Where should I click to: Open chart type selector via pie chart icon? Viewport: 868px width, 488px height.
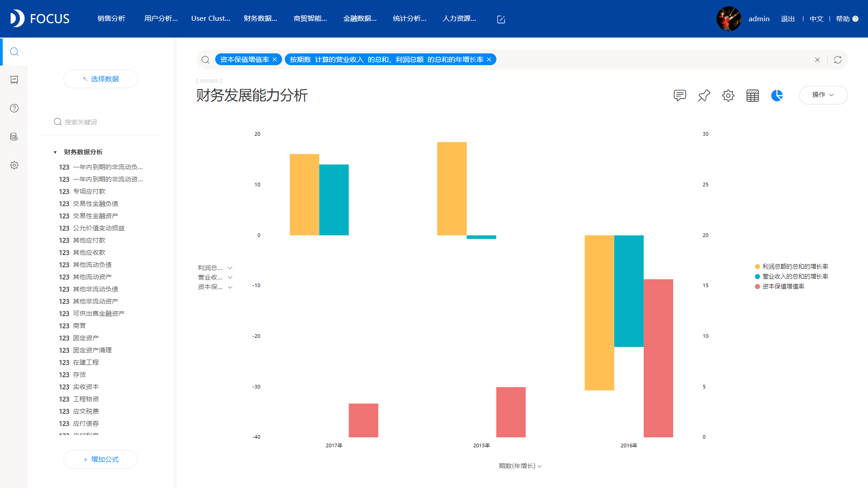point(777,95)
